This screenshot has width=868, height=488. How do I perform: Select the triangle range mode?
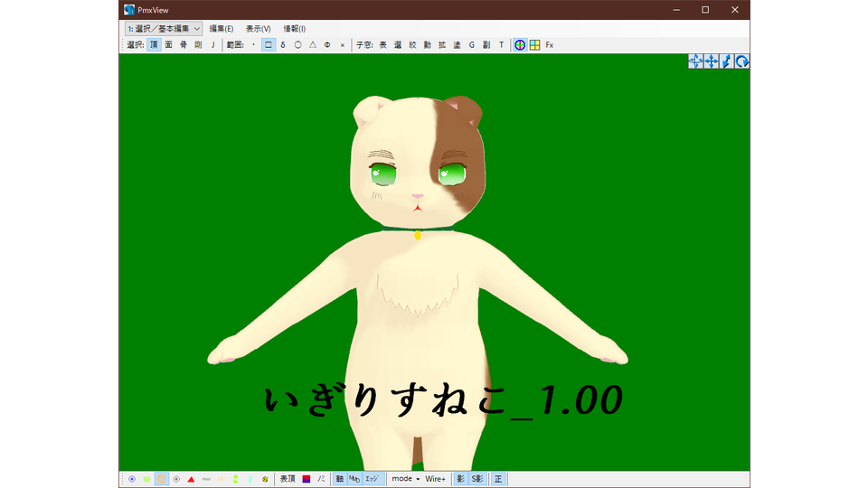(313, 45)
